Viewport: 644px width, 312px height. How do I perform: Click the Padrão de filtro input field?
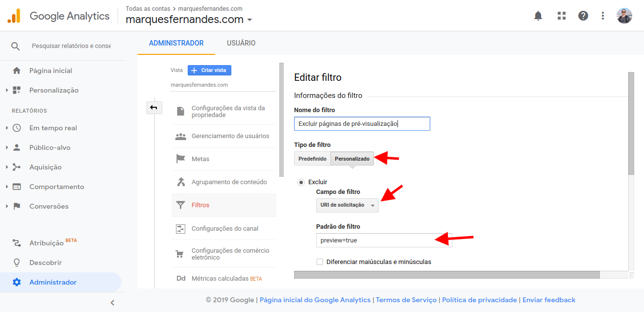(x=384, y=240)
